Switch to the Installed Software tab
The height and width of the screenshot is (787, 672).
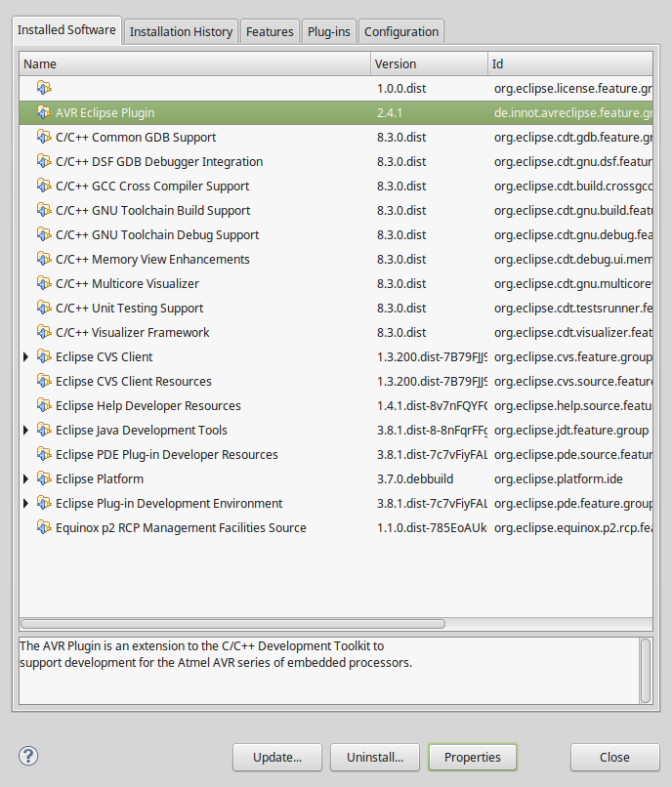coord(66,30)
